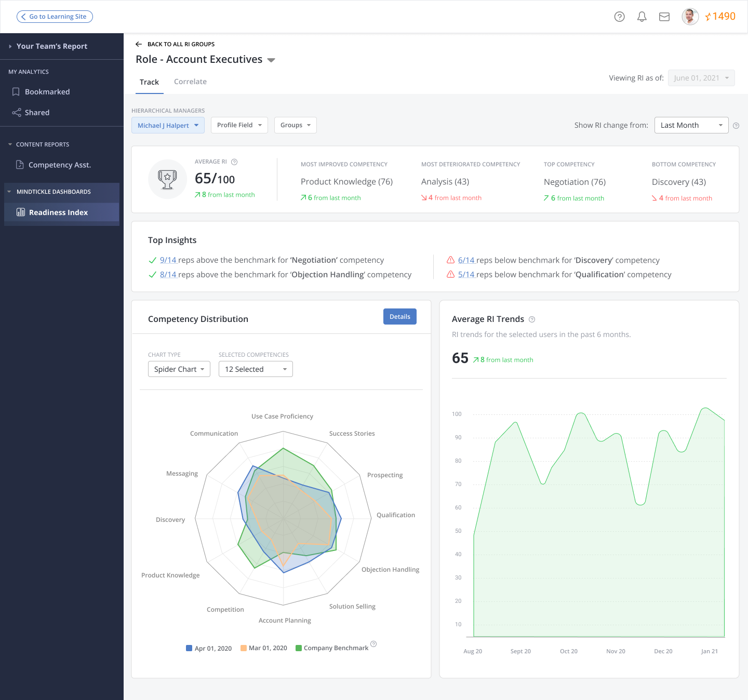748x700 pixels.
Task: Open the Spider Chart type dropdown
Action: click(x=179, y=369)
